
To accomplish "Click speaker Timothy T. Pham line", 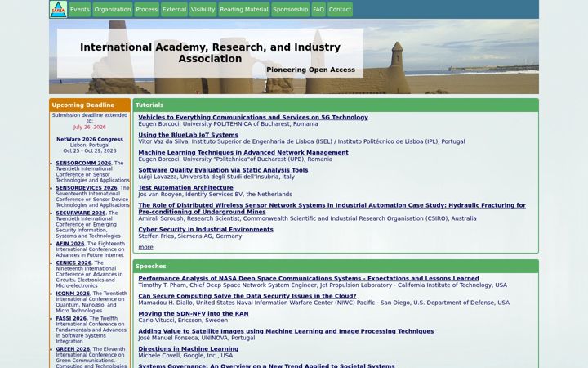I will click(323, 285).
